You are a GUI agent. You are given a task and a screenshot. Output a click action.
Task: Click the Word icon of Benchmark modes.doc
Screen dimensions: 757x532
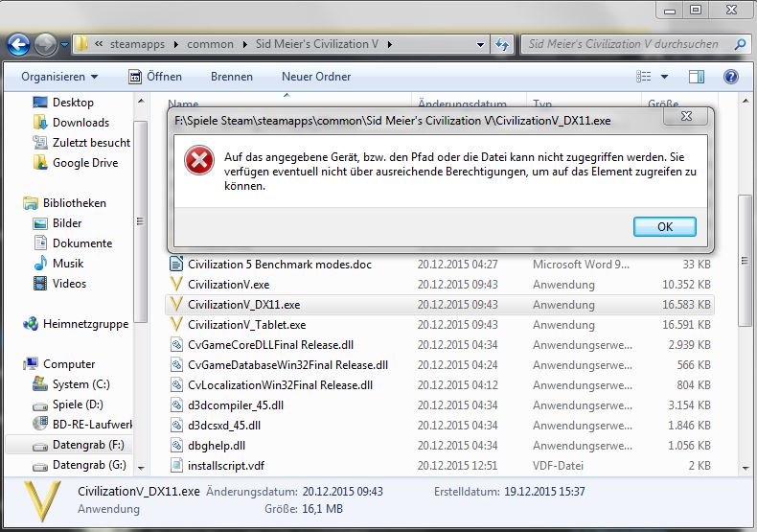[x=176, y=264]
